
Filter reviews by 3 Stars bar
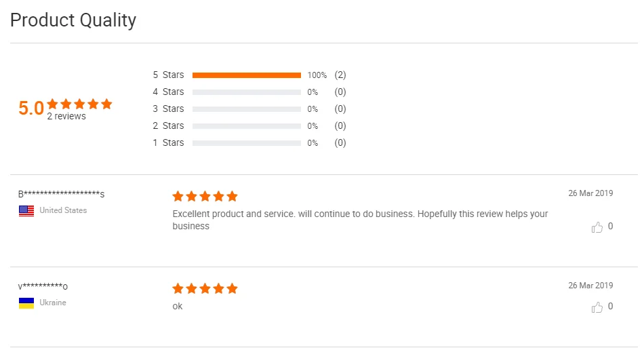point(247,109)
